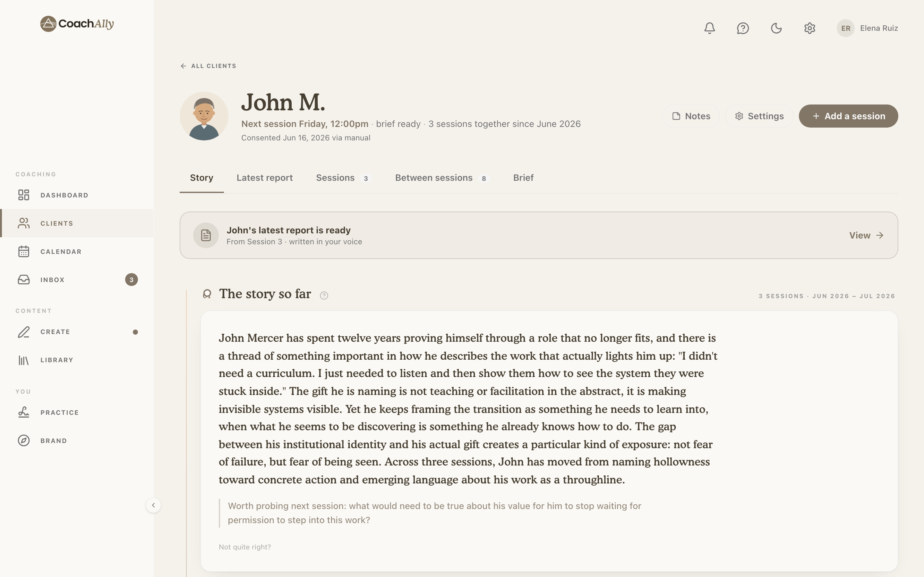Image resolution: width=924 pixels, height=577 pixels.
Task: Open the help chat icon
Action: pos(743,28)
